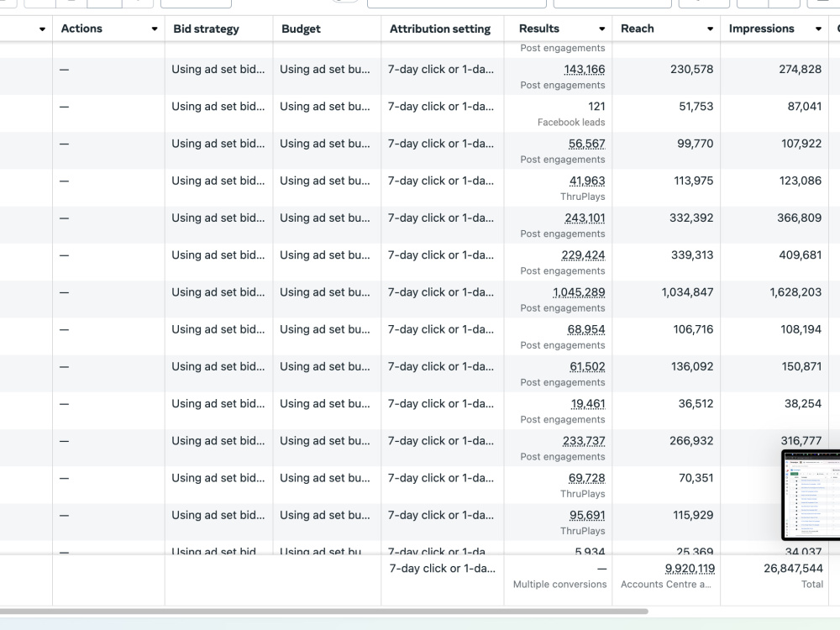The width and height of the screenshot is (840, 630).
Task: Open the 143,166 results link
Action: 584,70
